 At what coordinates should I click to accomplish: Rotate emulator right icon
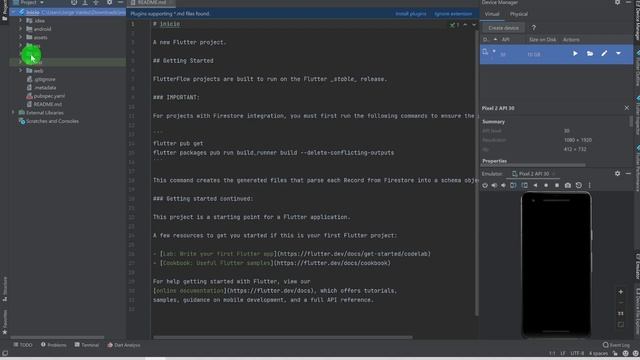[x=524, y=185]
